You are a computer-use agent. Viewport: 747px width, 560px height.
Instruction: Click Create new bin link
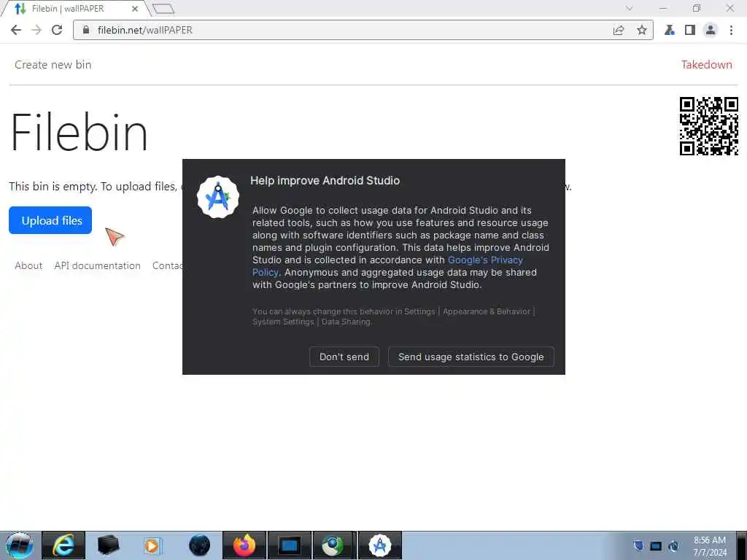(53, 65)
